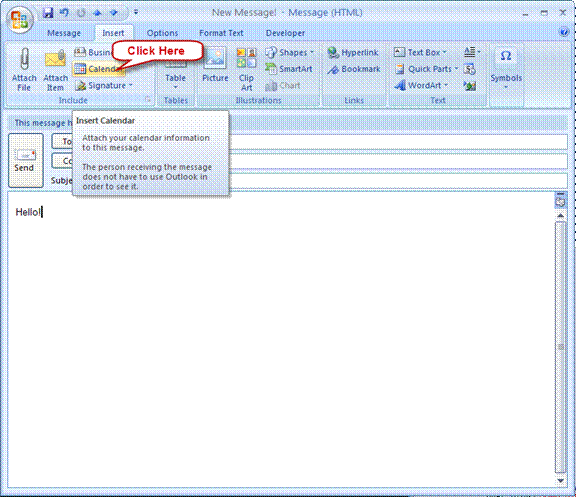Click the To button
Image resolution: width=576 pixels, height=497 pixels.
coord(62,141)
